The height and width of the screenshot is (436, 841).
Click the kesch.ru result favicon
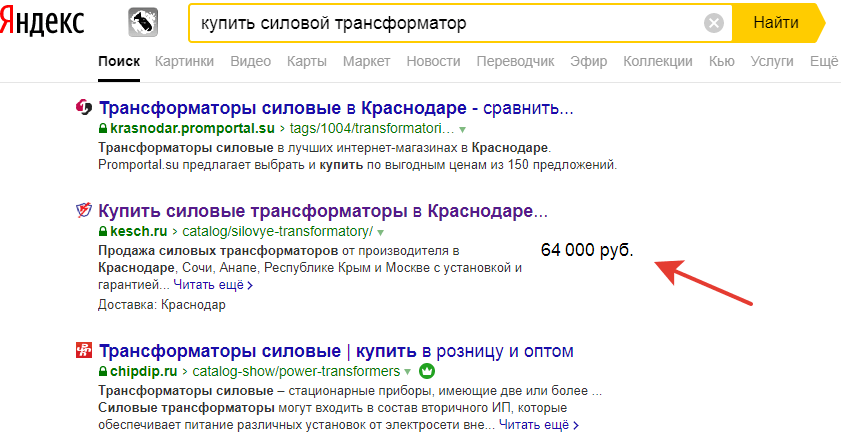click(84, 211)
